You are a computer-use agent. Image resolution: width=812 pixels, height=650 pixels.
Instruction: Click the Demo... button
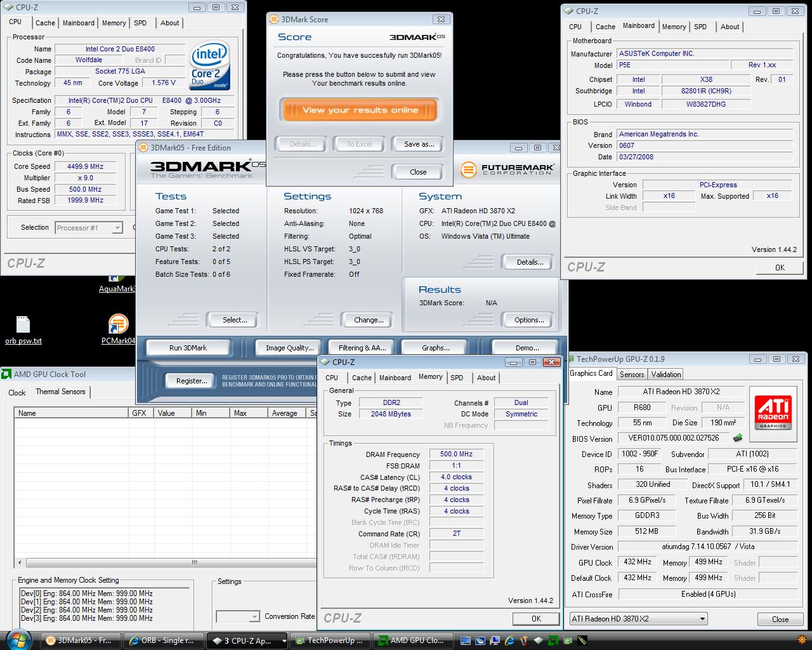[x=527, y=348]
